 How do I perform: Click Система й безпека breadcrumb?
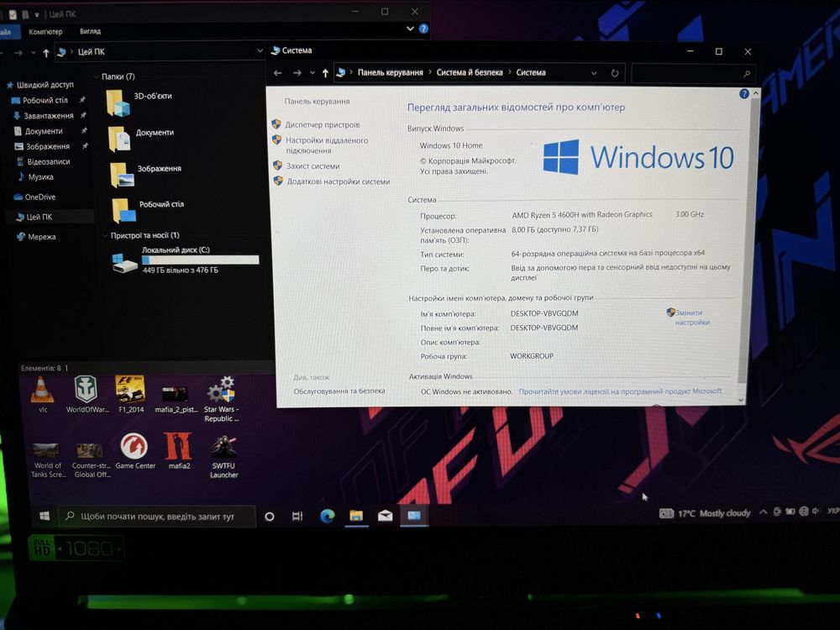[x=470, y=72]
